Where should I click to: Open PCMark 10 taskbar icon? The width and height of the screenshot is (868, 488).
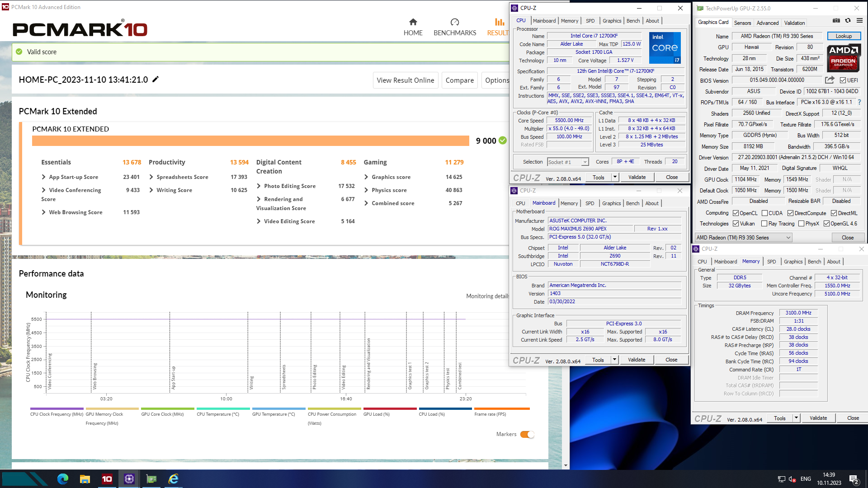[x=107, y=479]
